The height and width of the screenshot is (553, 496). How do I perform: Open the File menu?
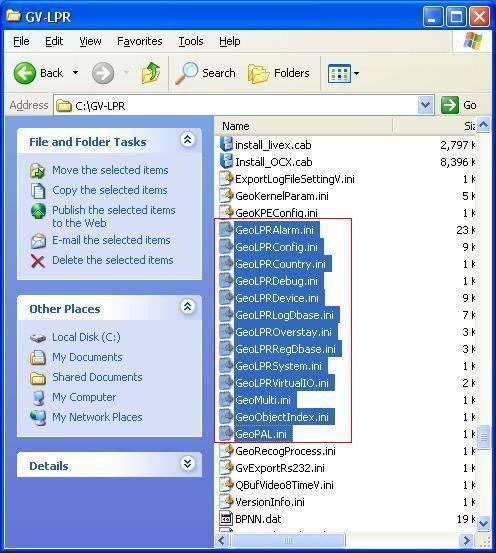pyautogui.click(x=21, y=41)
